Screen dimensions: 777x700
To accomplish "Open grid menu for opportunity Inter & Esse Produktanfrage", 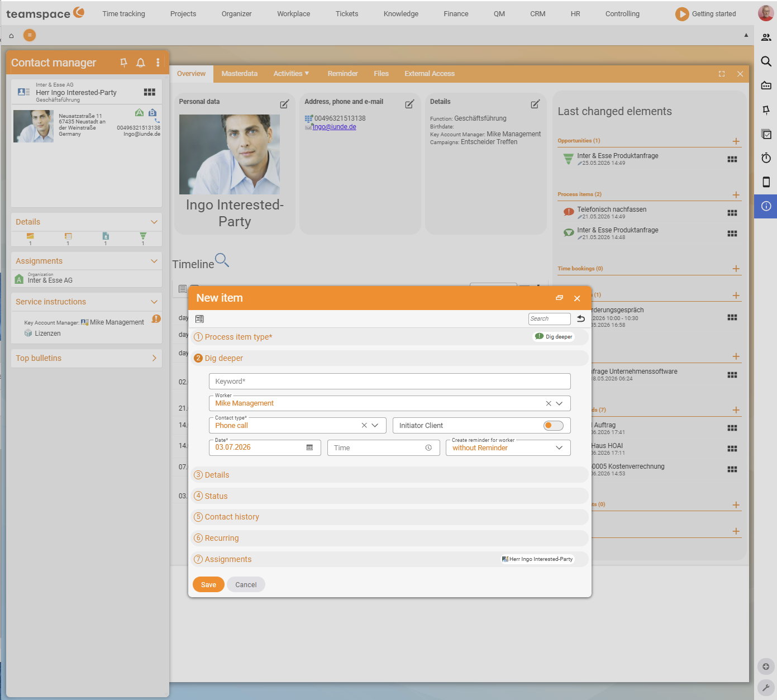I will (x=732, y=159).
